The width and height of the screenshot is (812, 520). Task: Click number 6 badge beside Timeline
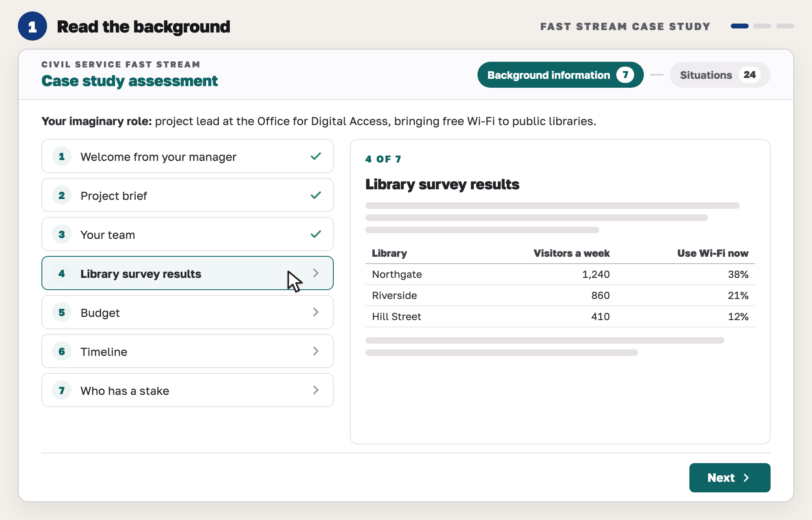[x=62, y=351]
